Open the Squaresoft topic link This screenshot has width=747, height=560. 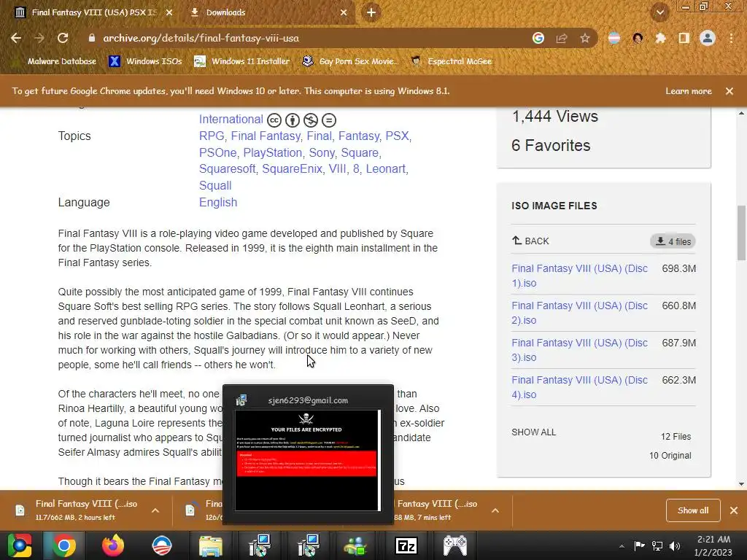point(228,169)
